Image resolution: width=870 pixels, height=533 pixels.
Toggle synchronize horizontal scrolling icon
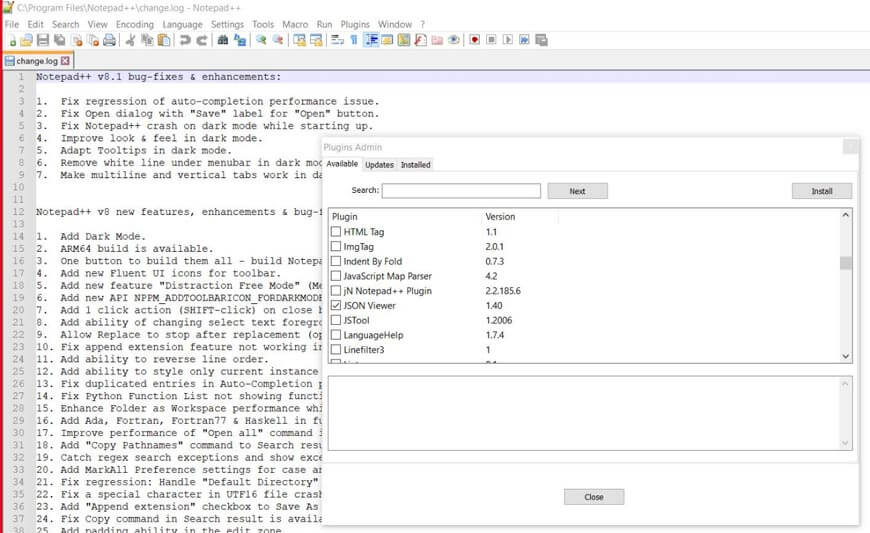point(316,40)
